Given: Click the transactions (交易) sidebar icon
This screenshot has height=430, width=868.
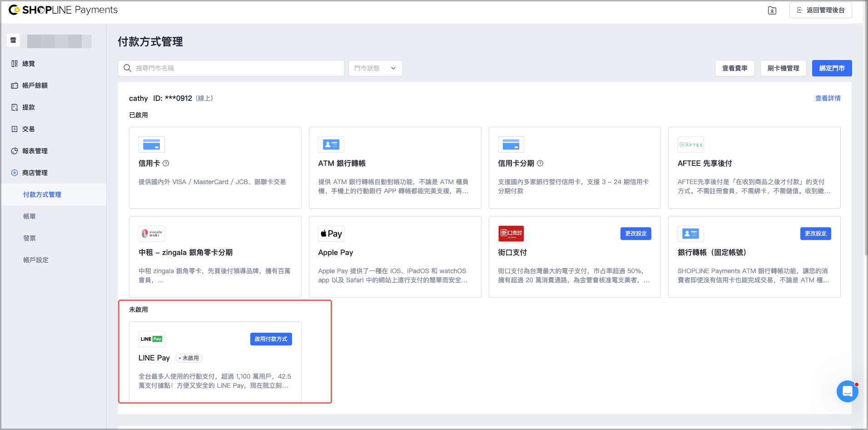Looking at the screenshot, I should point(15,129).
